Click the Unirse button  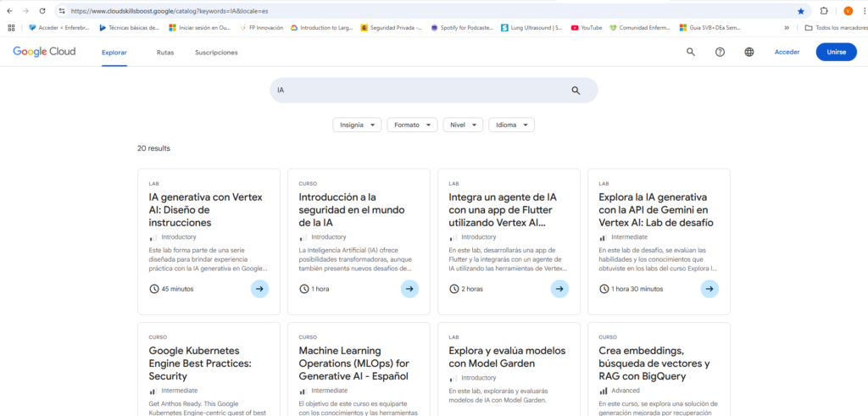pos(836,52)
